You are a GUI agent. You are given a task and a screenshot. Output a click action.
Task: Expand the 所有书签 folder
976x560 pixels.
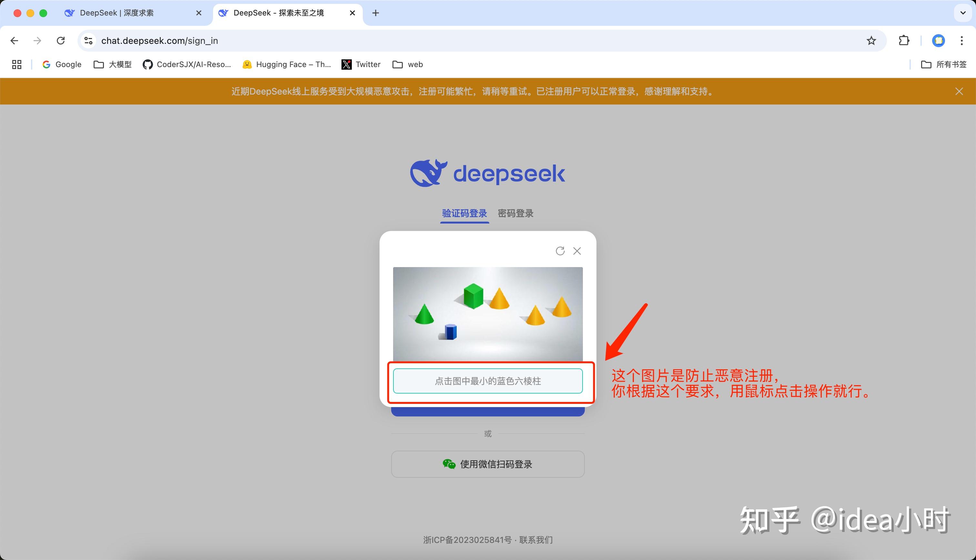click(x=943, y=64)
